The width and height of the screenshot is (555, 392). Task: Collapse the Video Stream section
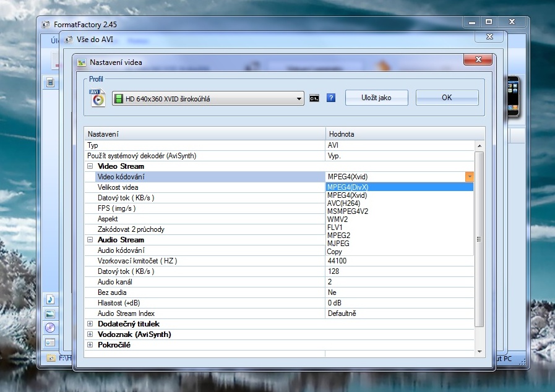[90, 166]
